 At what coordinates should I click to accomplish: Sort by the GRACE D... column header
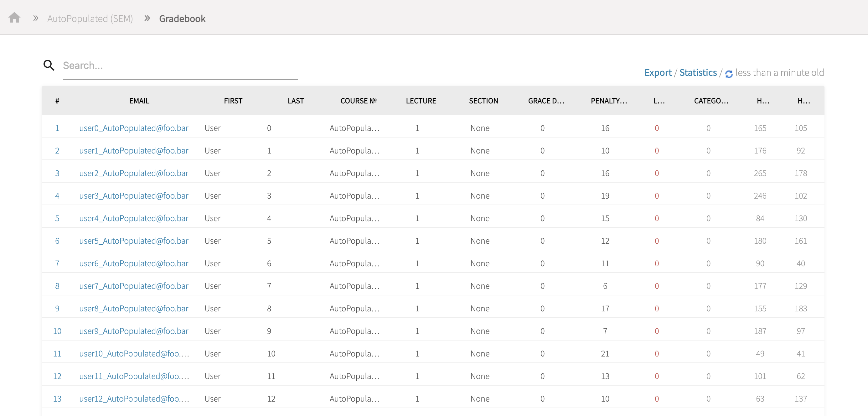coord(546,101)
